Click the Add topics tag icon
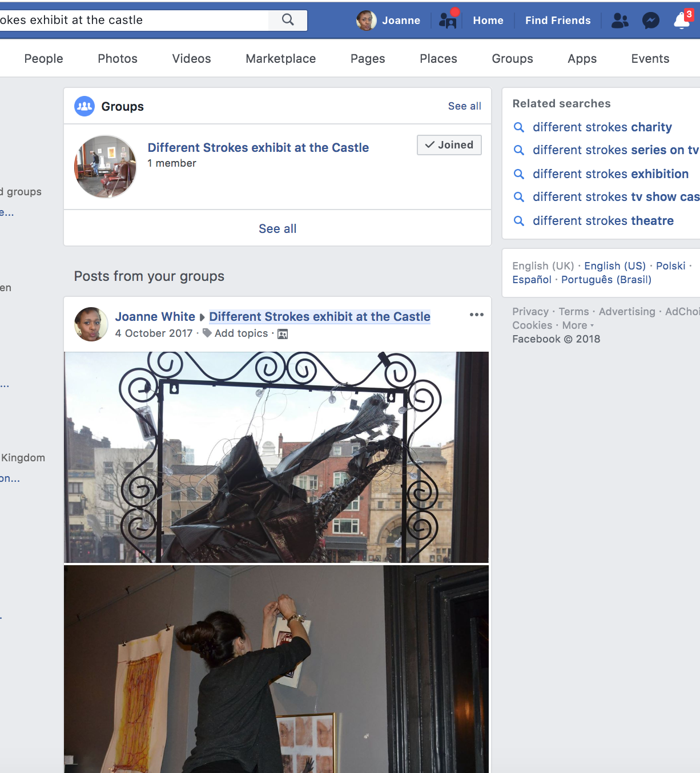Screen dimensions: 700x773 pyautogui.click(x=207, y=333)
